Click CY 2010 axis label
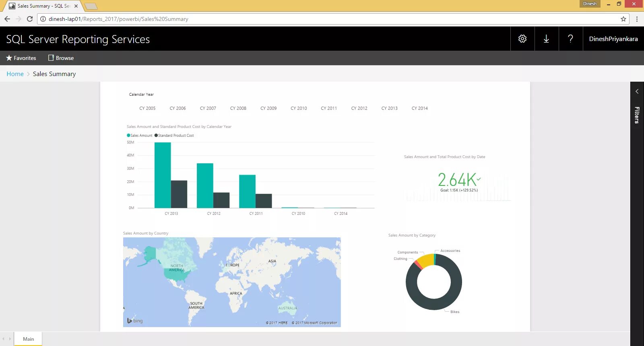Screen dimensions: 644x346 (x=298, y=214)
